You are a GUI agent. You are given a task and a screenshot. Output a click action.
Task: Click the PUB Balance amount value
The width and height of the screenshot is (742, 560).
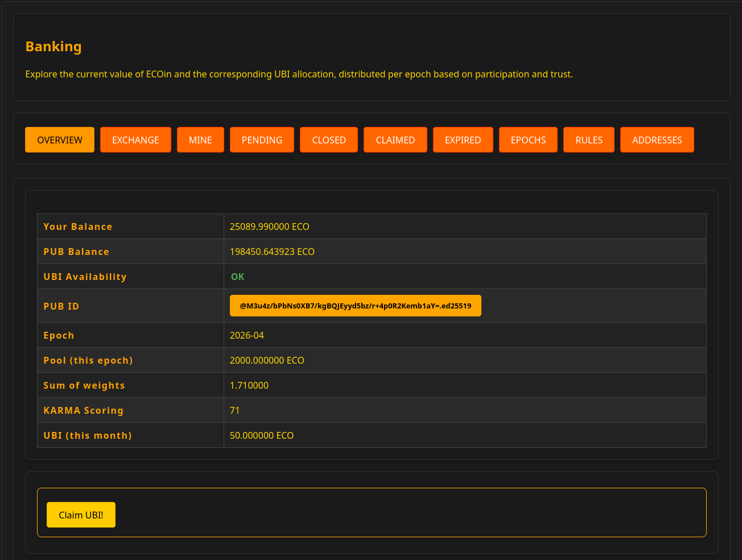point(272,252)
